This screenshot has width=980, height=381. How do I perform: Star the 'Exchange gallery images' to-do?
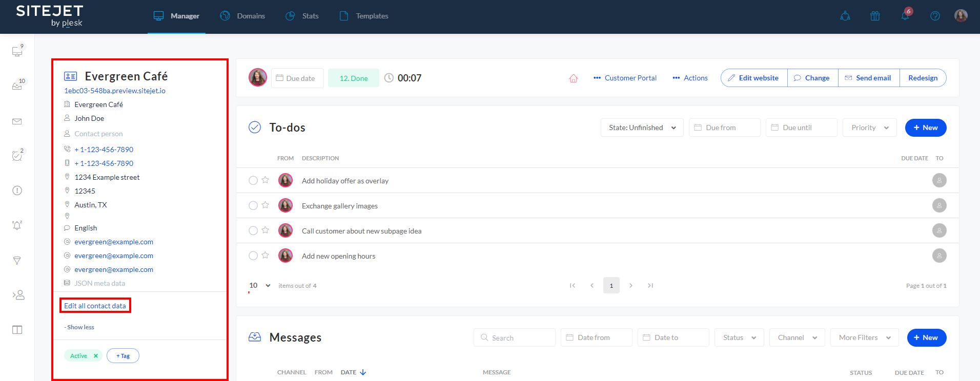[x=265, y=205]
